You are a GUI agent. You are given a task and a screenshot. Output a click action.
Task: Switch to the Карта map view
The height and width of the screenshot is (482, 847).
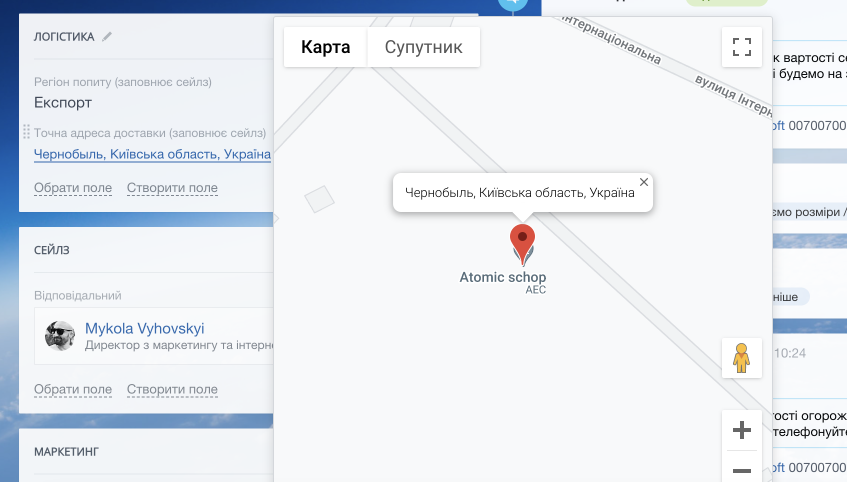325,47
